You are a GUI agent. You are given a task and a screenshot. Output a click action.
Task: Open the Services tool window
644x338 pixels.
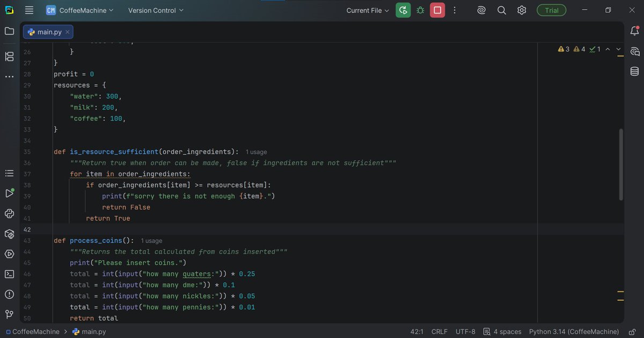click(9, 254)
